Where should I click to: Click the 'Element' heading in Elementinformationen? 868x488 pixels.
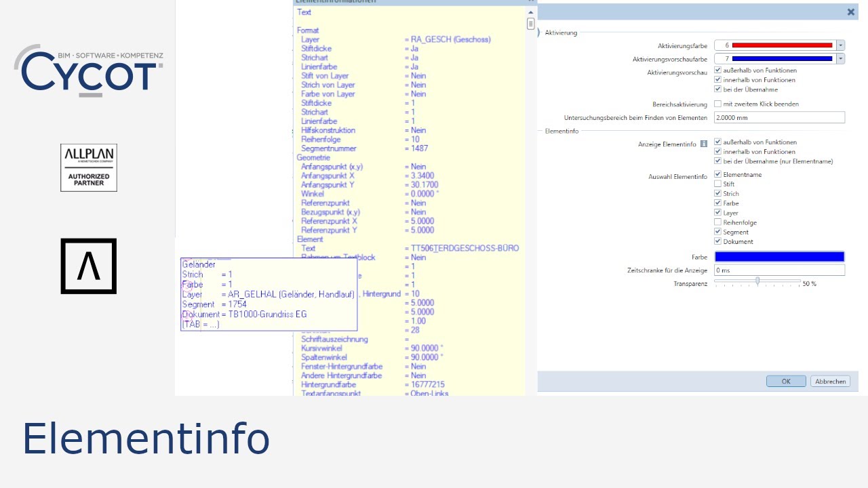310,239
